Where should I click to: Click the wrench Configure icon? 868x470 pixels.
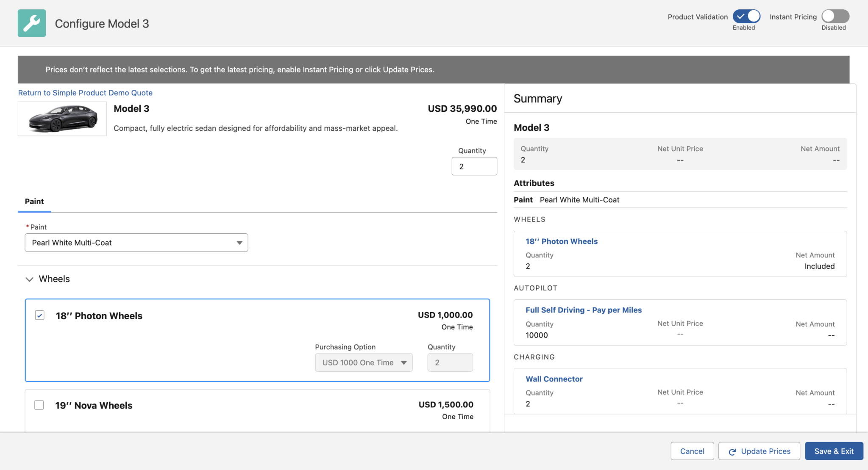[31, 23]
